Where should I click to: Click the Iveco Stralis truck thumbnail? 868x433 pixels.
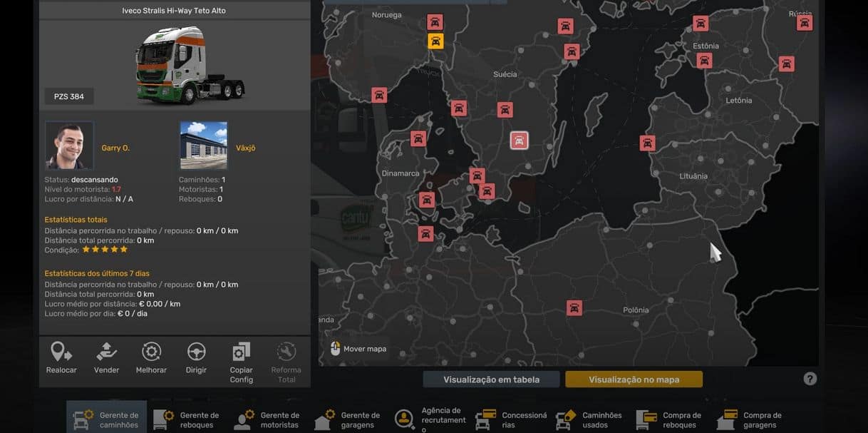click(x=190, y=66)
